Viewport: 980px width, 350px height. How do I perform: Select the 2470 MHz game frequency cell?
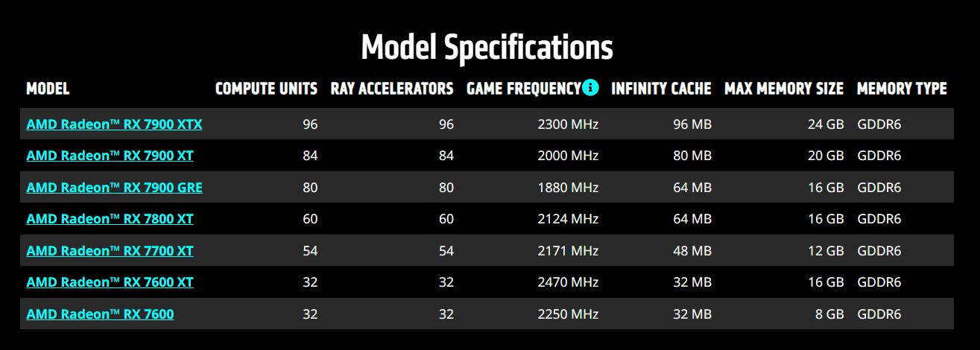(568, 282)
